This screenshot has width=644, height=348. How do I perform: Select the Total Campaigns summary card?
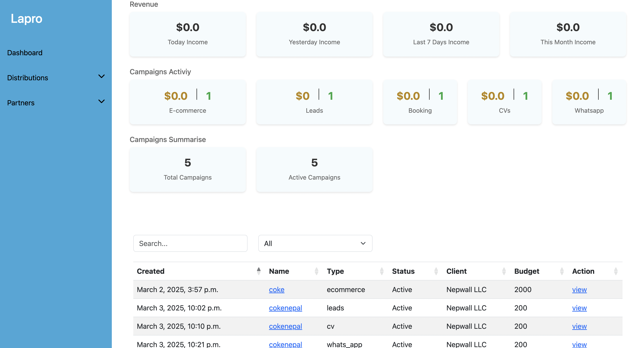coord(188,170)
